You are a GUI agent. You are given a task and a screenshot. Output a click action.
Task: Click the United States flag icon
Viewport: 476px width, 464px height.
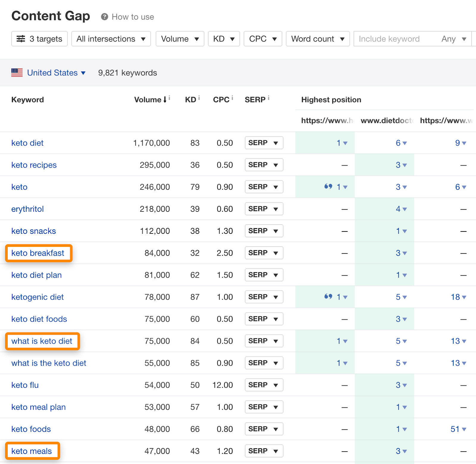[x=17, y=72]
